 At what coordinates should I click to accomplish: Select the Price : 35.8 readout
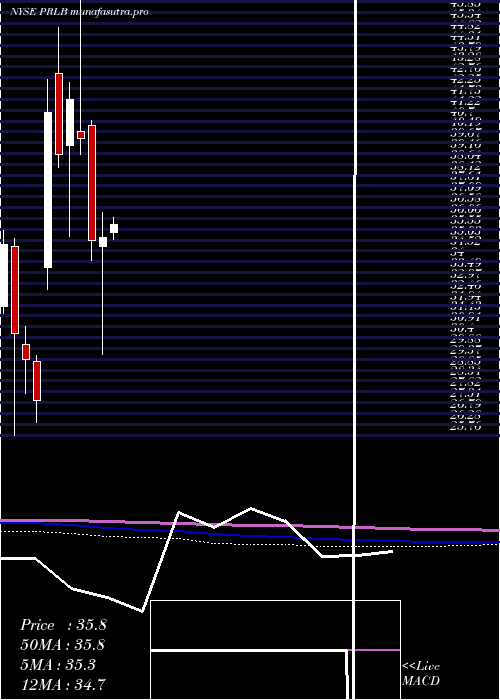coord(63,625)
